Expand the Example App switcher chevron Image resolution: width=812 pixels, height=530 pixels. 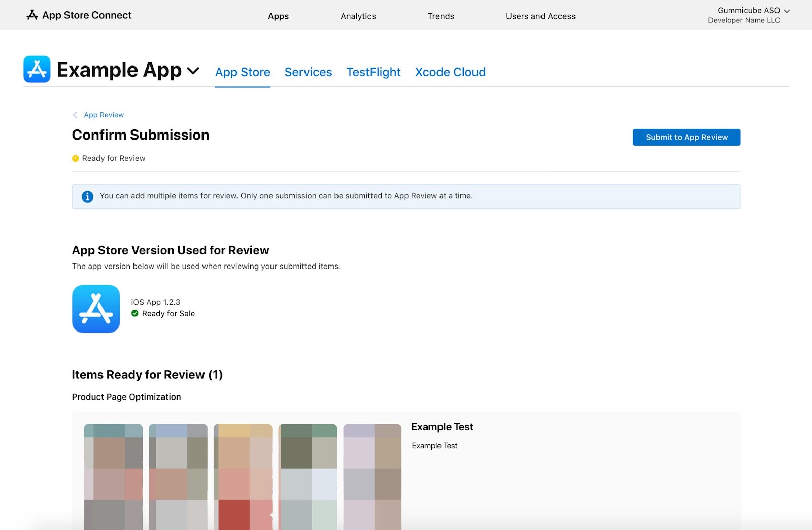coord(193,71)
